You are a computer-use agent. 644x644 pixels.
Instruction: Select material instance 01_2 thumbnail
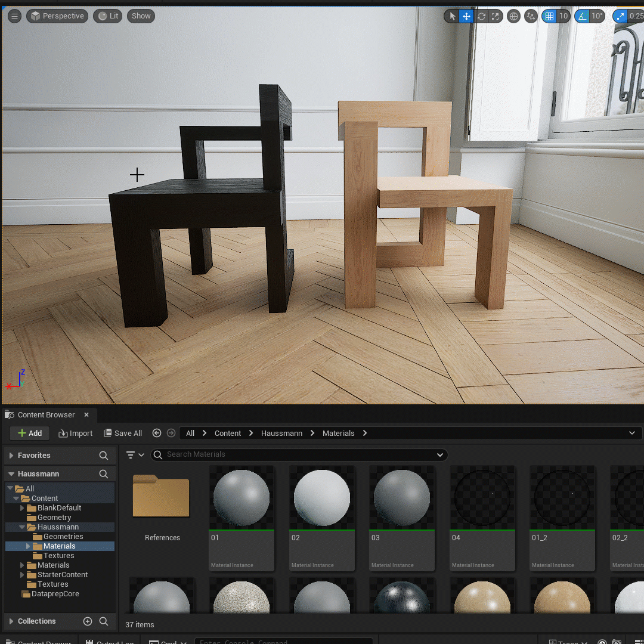[562, 498]
